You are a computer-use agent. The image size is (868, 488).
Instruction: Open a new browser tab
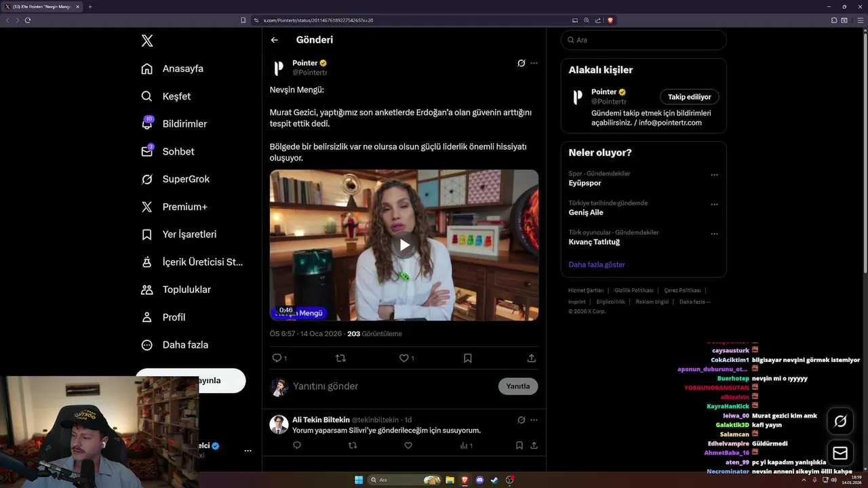coord(90,7)
